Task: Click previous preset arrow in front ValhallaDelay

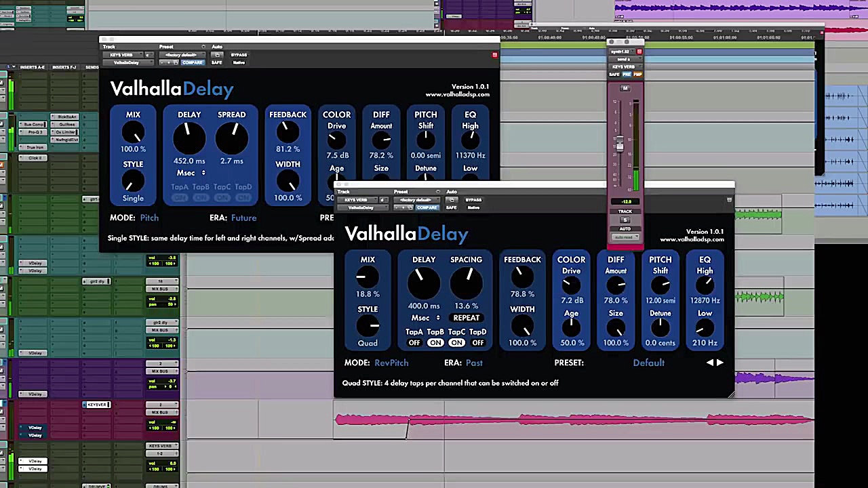Action: tap(709, 363)
